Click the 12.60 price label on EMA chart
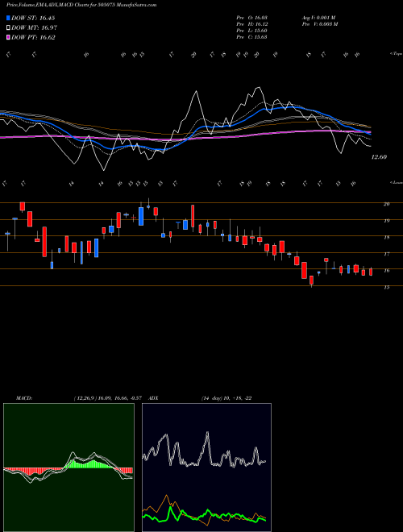The image size is (403, 532). point(379,157)
